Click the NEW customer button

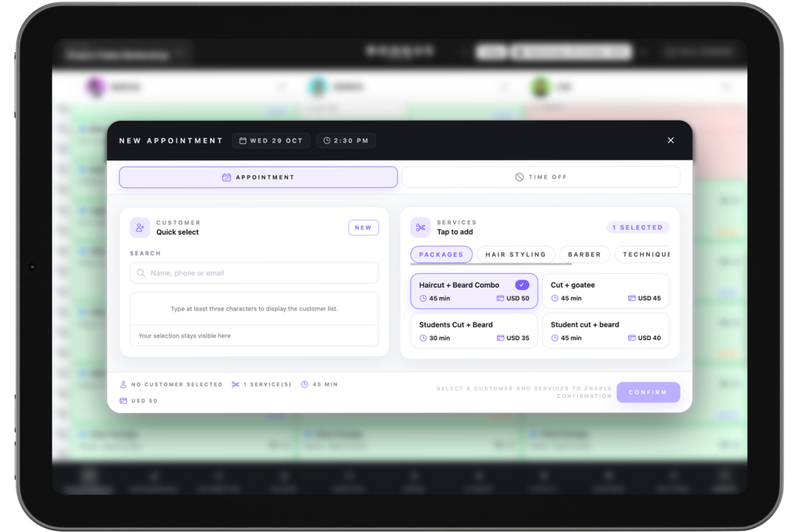pos(363,227)
